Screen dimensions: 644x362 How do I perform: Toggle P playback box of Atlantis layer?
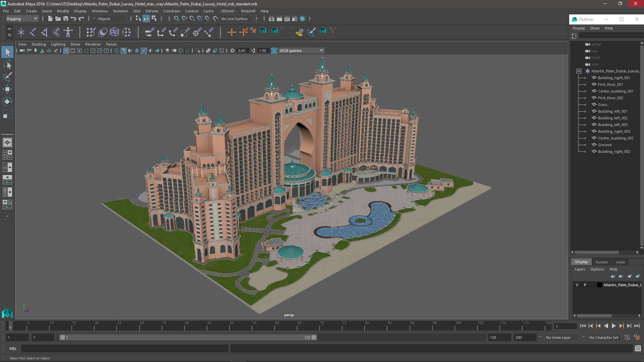(585, 285)
